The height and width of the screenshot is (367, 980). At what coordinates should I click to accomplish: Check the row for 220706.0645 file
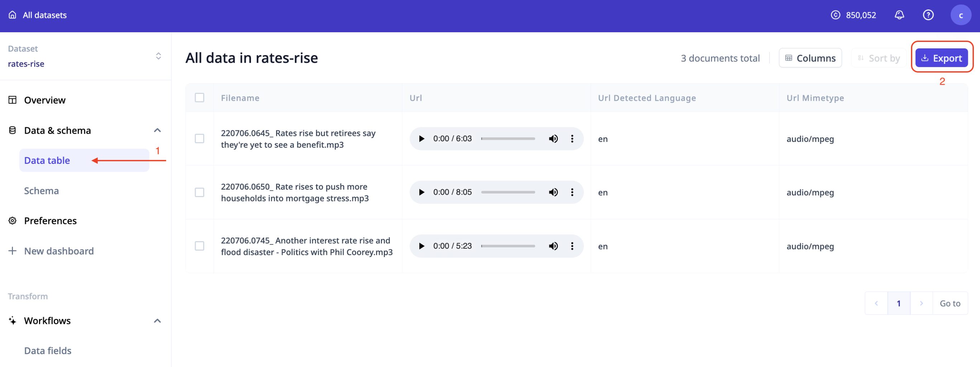tap(199, 138)
